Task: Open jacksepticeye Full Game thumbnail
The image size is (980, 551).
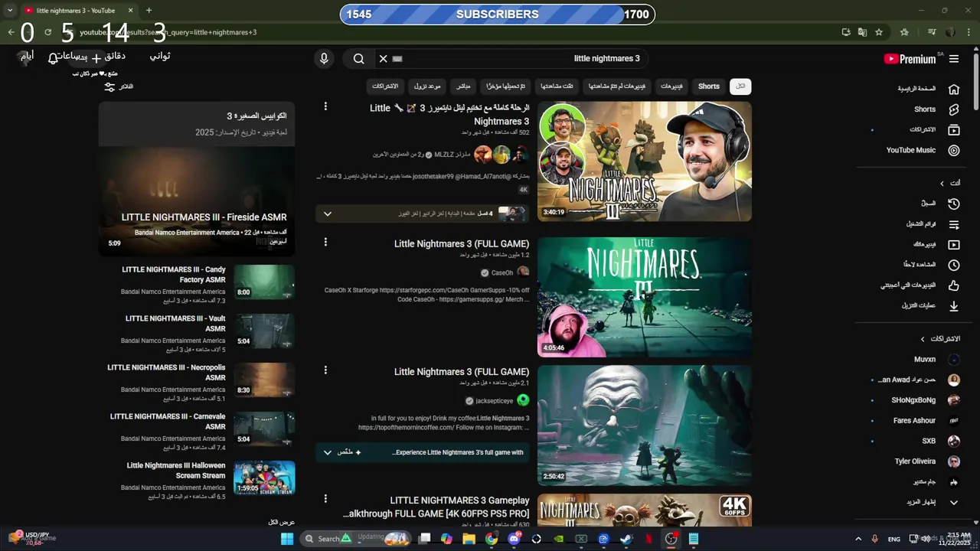Action: click(x=645, y=425)
